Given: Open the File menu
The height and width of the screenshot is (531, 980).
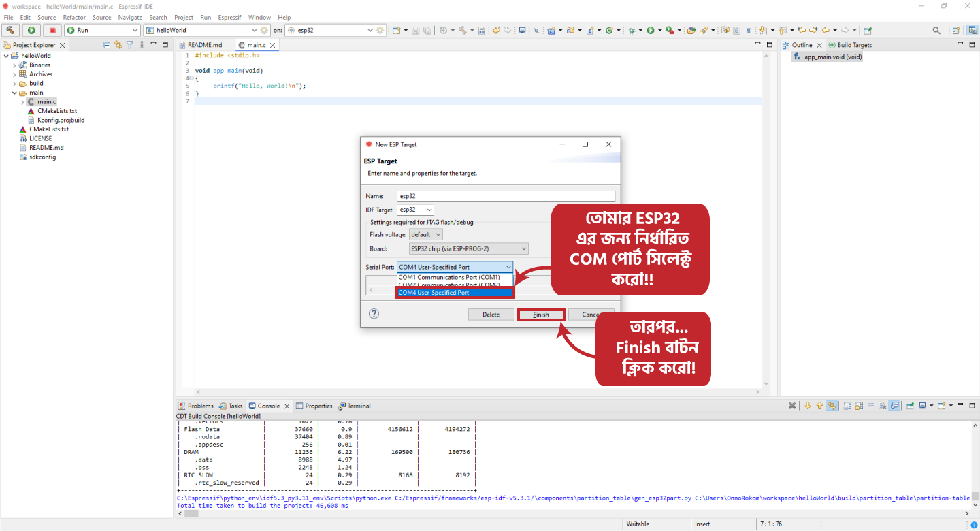Looking at the screenshot, I should tap(9, 17).
